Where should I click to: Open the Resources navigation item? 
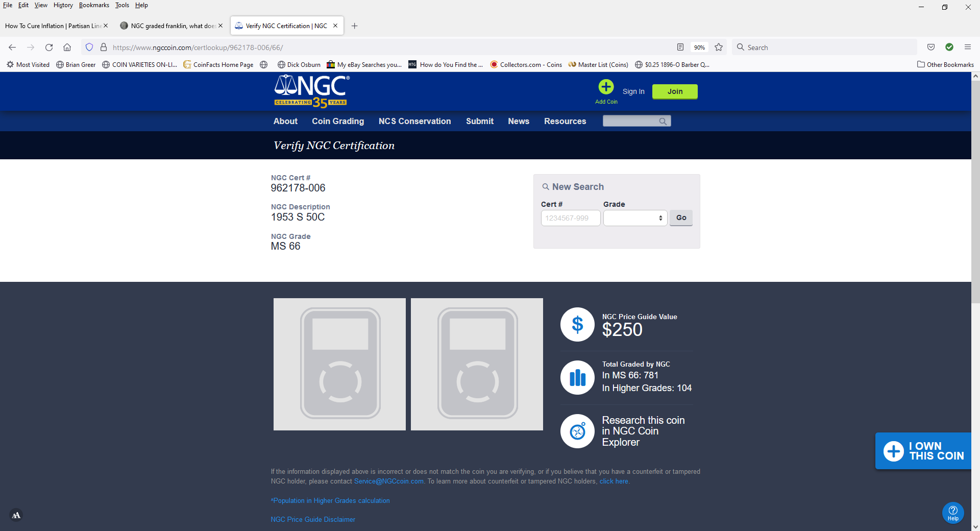coord(565,121)
